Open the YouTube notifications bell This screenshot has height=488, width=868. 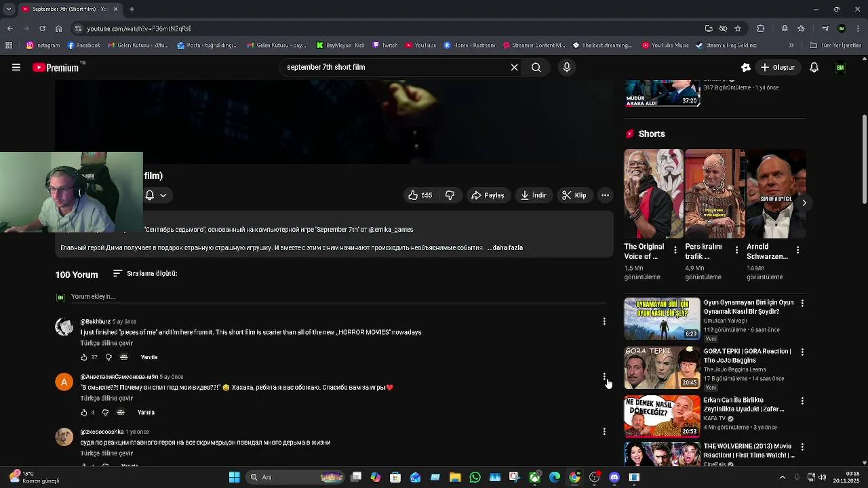click(814, 67)
